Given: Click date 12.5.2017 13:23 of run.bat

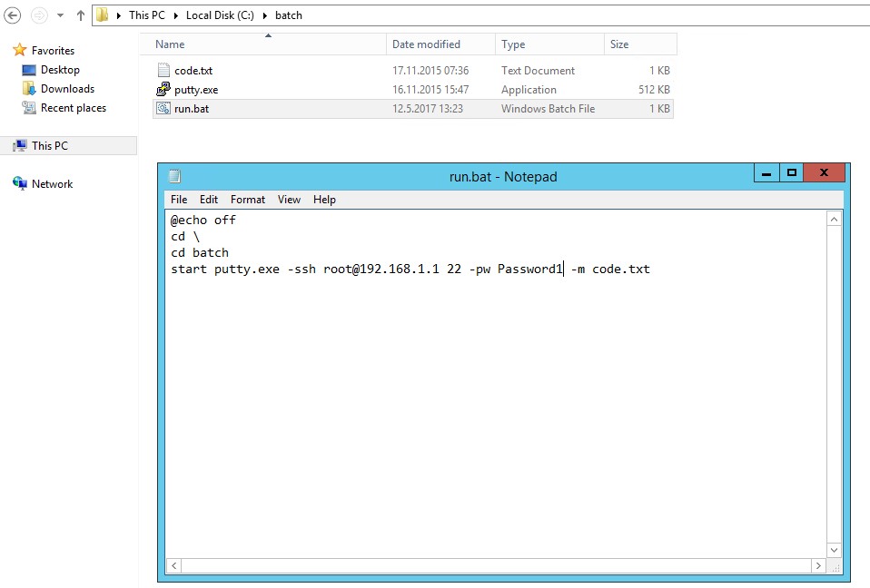Looking at the screenshot, I should coord(427,109).
